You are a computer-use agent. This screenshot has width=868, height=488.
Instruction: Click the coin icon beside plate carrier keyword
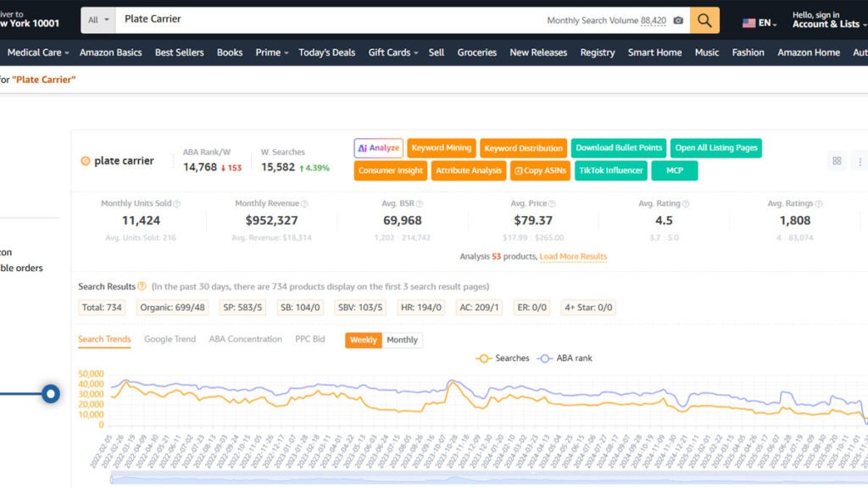(x=86, y=160)
